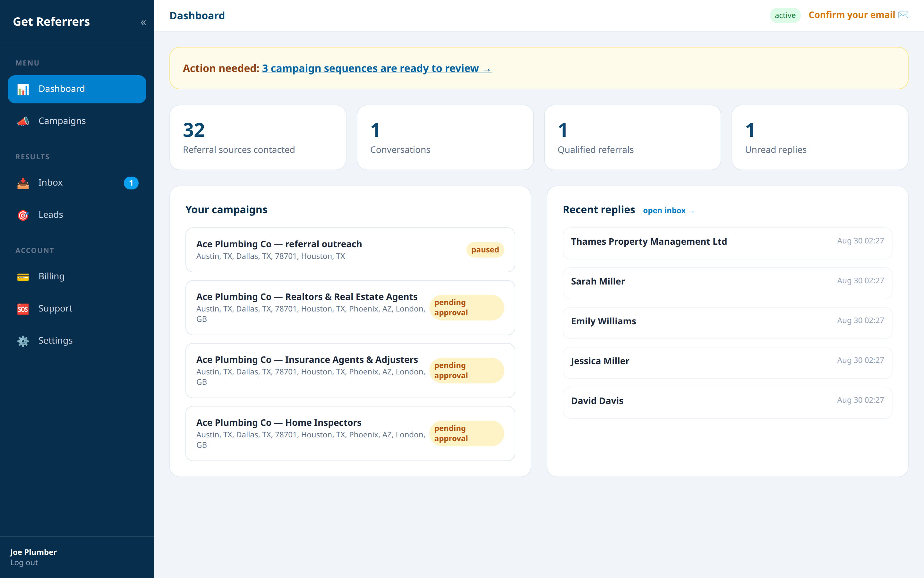
Task: Click the Leads target icon
Action: 23,215
